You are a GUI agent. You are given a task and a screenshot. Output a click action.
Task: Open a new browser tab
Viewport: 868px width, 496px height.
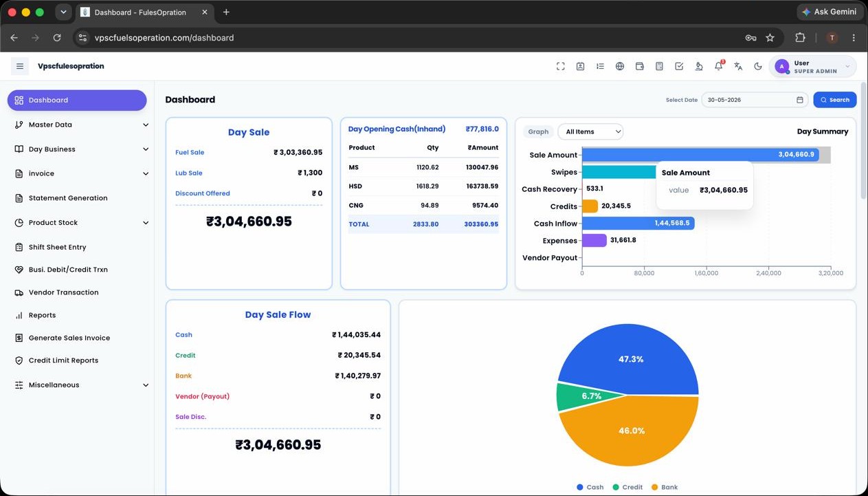pos(226,12)
